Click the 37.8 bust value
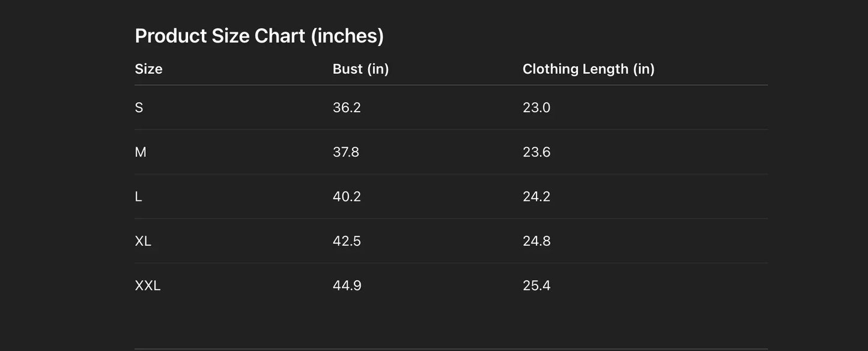 point(346,152)
